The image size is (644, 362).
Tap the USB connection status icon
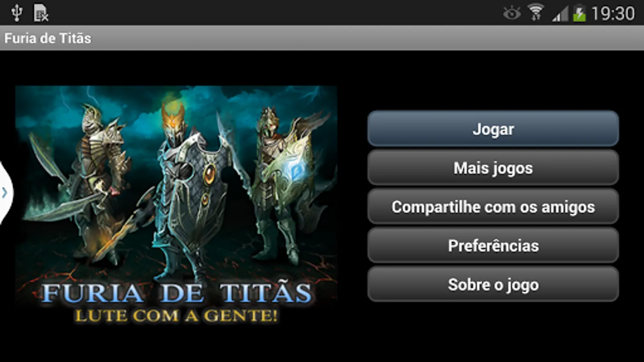(17, 13)
